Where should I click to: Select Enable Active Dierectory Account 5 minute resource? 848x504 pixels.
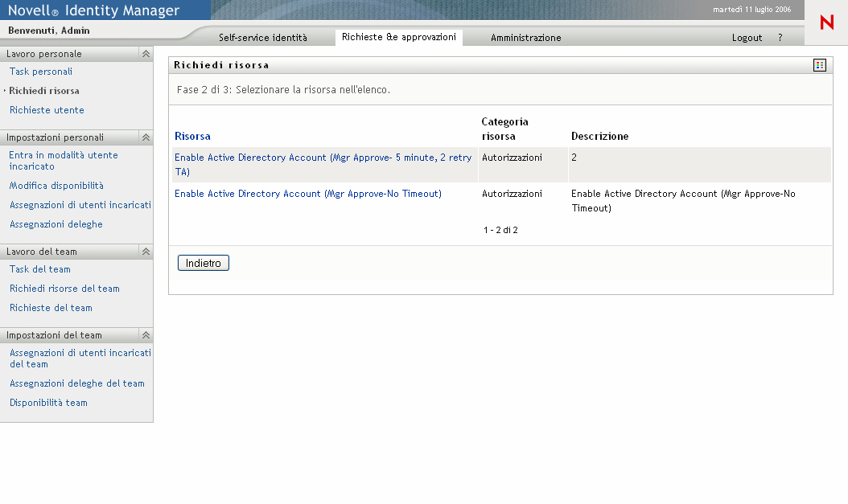pos(323,165)
